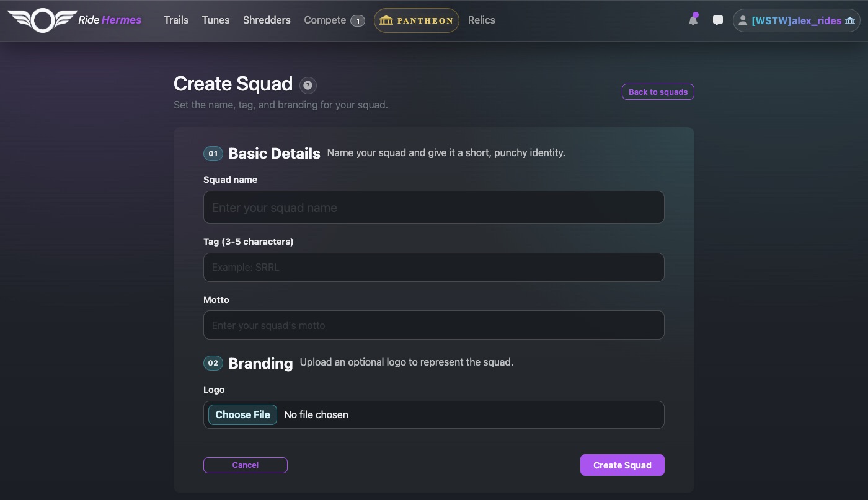Click the Pantheon temple icon in the nav
Screen dimensions: 868x500
[386, 20]
